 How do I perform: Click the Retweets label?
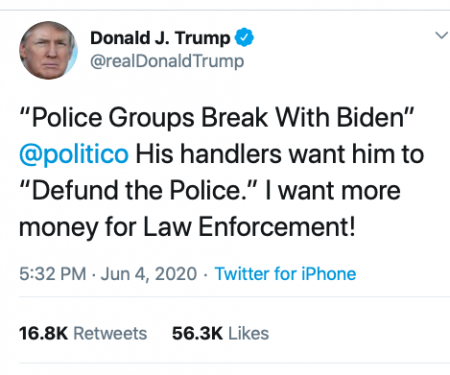click(110, 333)
